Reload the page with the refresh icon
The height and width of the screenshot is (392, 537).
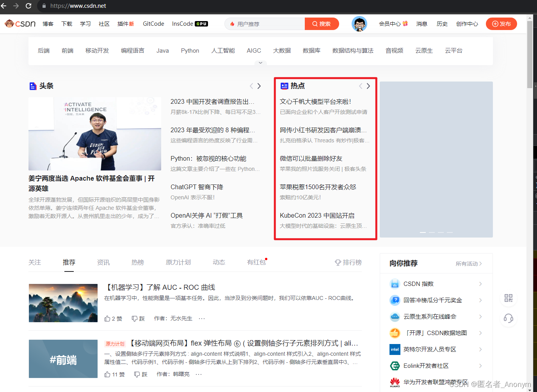(x=28, y=6)
